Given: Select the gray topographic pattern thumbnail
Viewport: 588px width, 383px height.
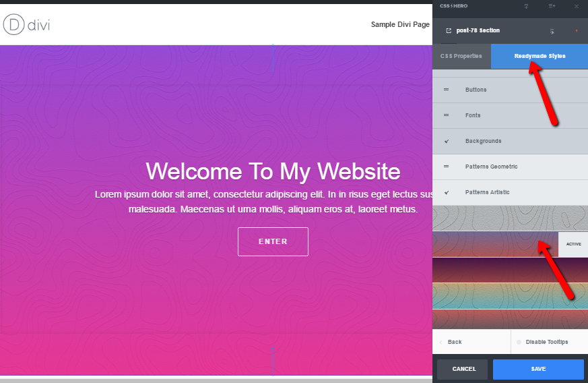Looking at the screenshot, I should point(510,218).
